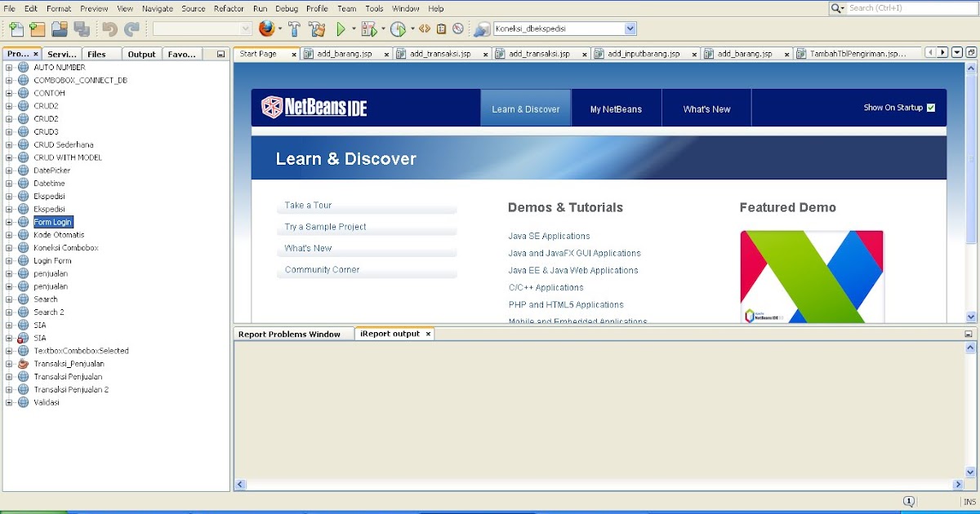Click the Open Project folder icon
Screen dimensions: 980x514
coord(60,29)
